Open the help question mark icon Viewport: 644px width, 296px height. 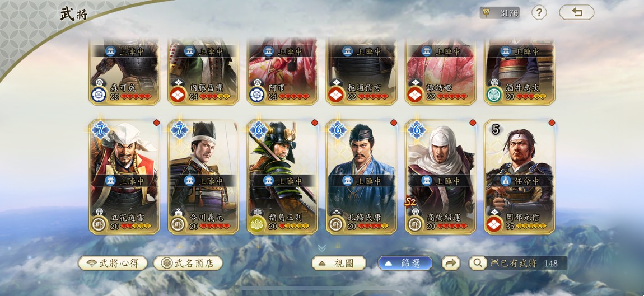[x=539, y=12]
